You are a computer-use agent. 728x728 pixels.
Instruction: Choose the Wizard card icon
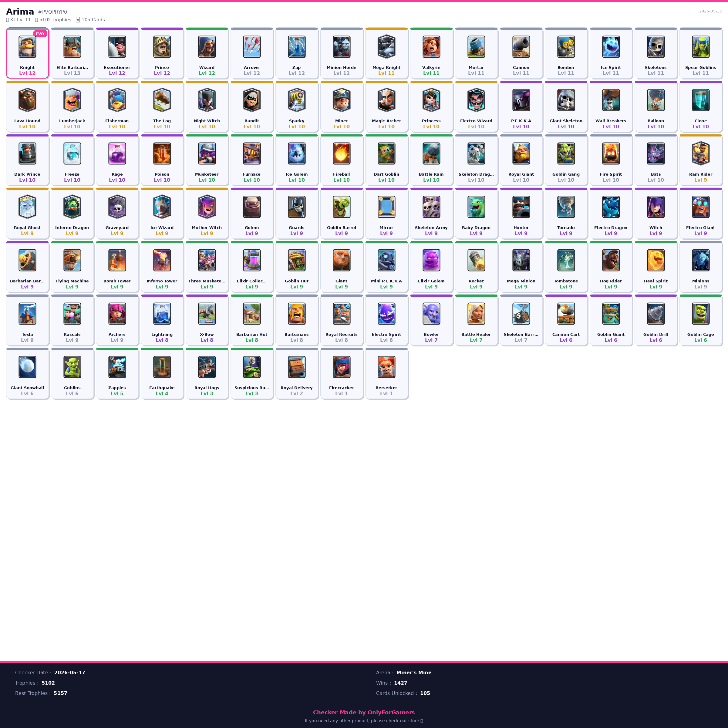[x=207, y=47]
